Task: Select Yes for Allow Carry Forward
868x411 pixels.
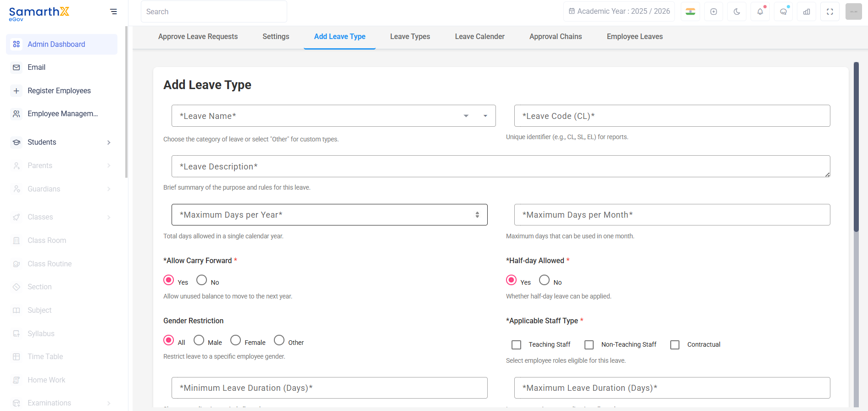Action: click(169, 280)
